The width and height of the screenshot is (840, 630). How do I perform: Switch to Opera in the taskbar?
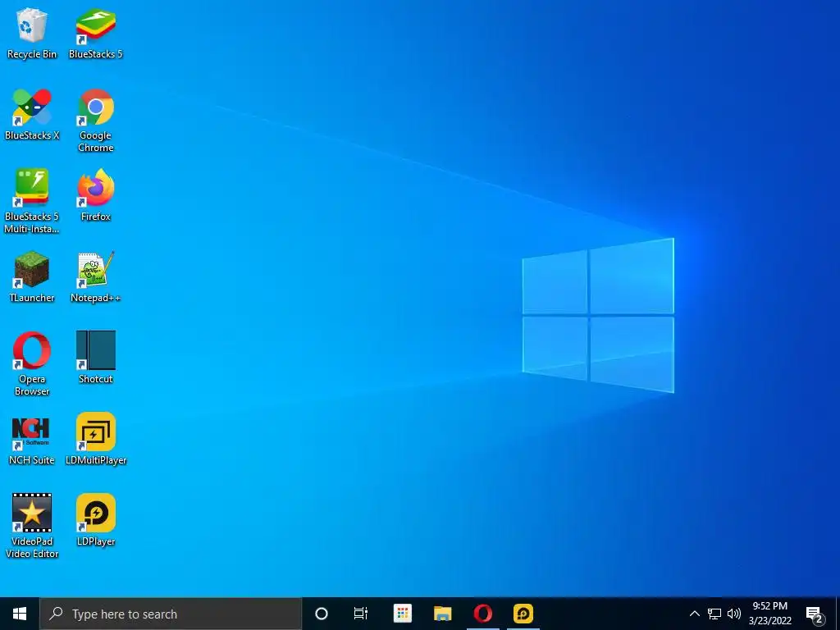pyautogui.click(x=482, y=614)
